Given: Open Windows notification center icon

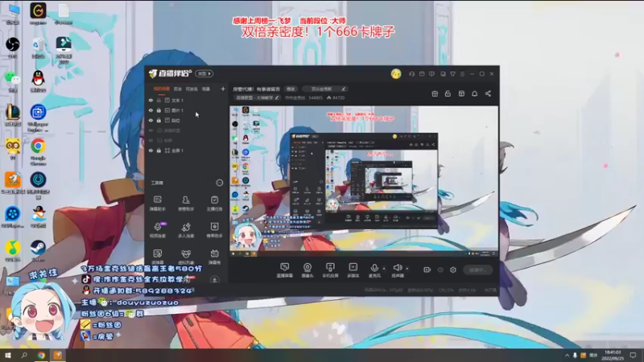Looking at the screenshot, I should point(633,355).
